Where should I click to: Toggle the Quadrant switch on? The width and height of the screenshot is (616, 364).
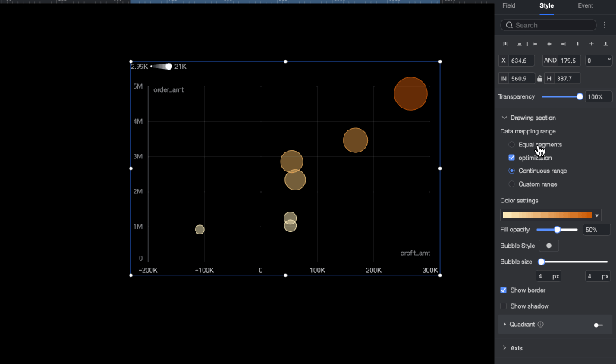(x=599, y=325)
